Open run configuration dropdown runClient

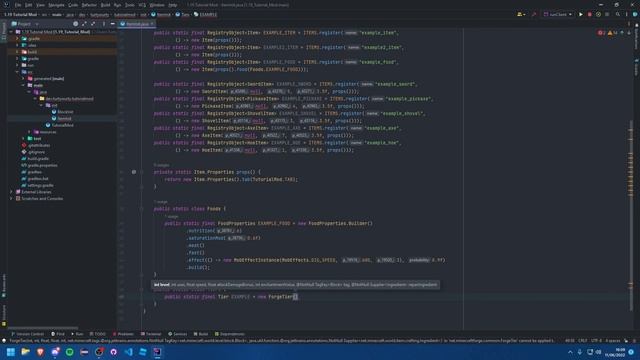click(558, 14)
